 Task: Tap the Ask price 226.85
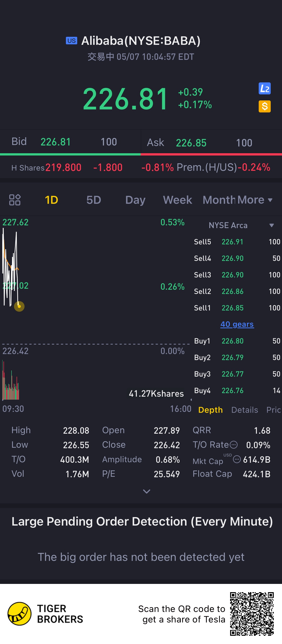click(x=191, y=143)
